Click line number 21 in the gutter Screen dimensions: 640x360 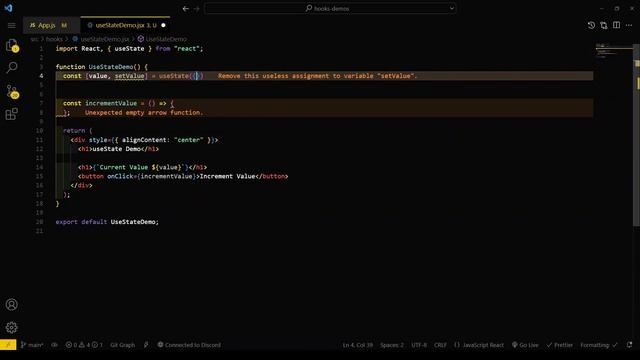point(39,231)
